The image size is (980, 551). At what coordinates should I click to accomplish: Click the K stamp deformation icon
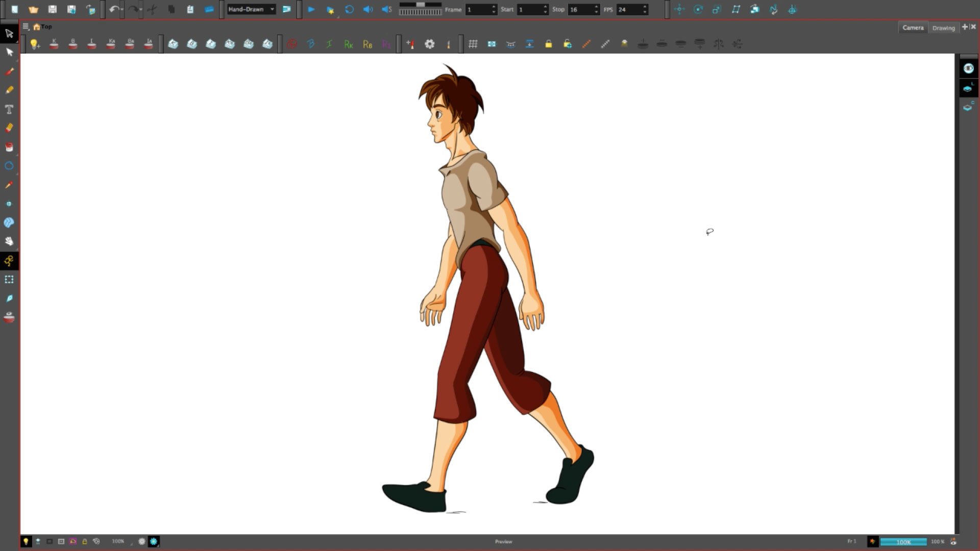coord(54,44)
